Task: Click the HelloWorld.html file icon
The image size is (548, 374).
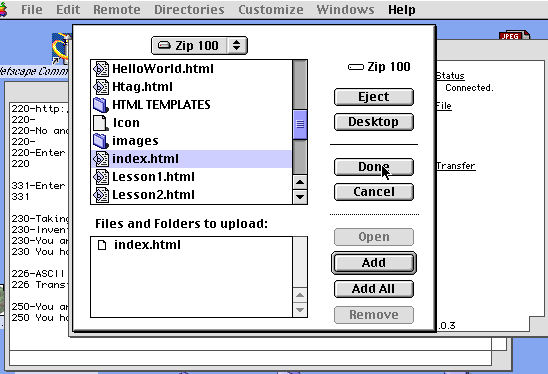Action: pyautogui.click(x=101, y=69)
